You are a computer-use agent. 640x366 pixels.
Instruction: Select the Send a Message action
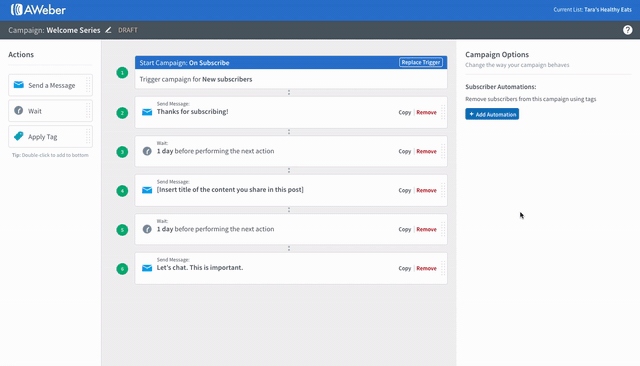pyautogui.click(x=50, y=85)
